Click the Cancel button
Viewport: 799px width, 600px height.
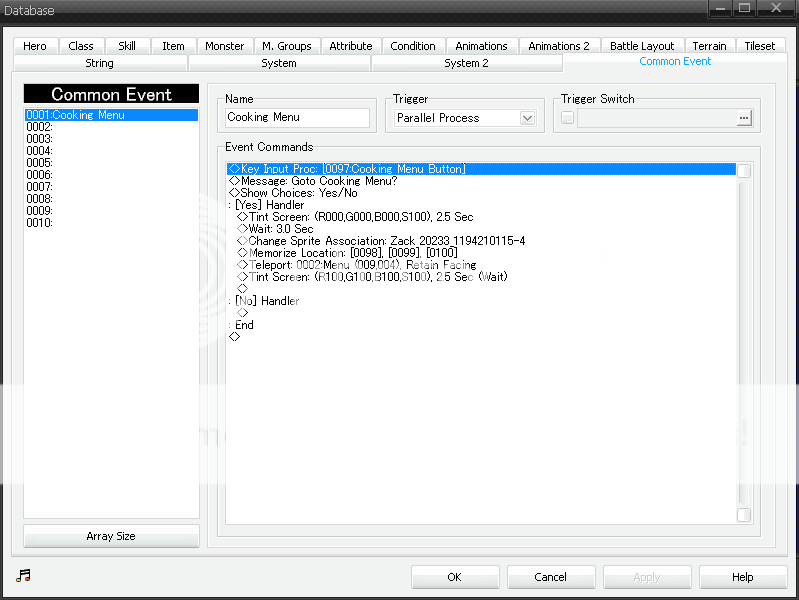tap(550, 577)
